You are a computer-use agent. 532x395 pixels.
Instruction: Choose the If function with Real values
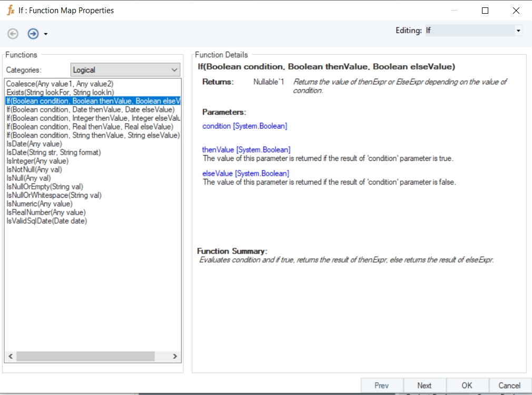[x=89, y=127]
